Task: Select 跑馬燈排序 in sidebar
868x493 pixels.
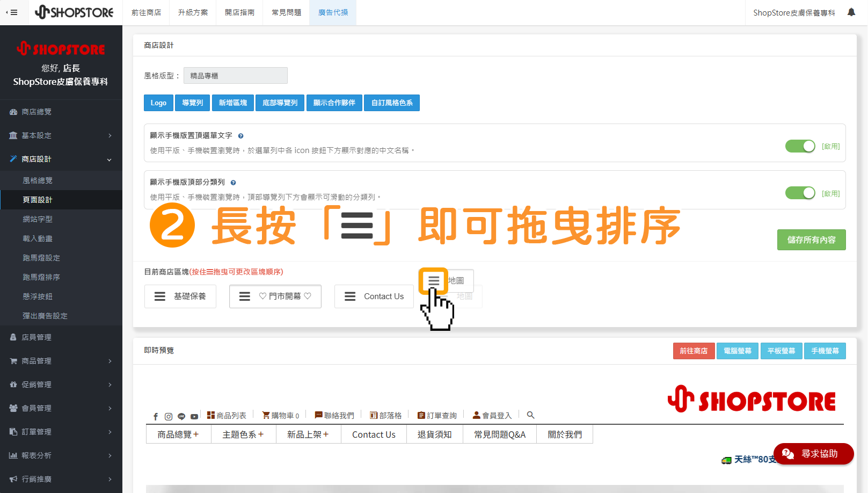Action: click(61, 277)
